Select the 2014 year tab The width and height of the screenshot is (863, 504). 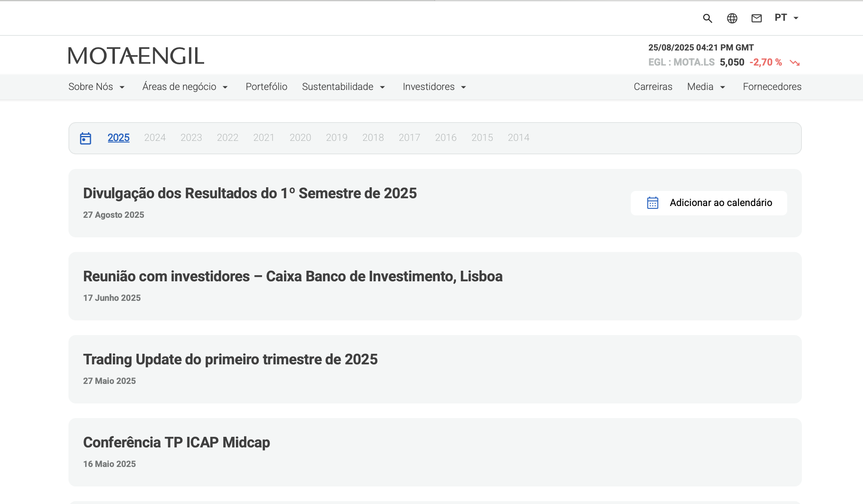(x=518, y=138)
